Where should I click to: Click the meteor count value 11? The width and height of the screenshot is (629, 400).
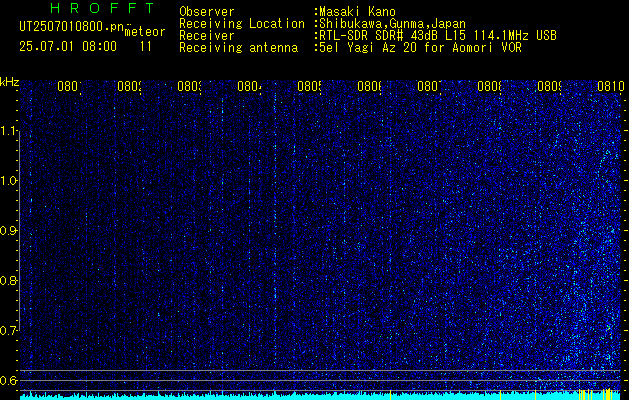point(145,47)
